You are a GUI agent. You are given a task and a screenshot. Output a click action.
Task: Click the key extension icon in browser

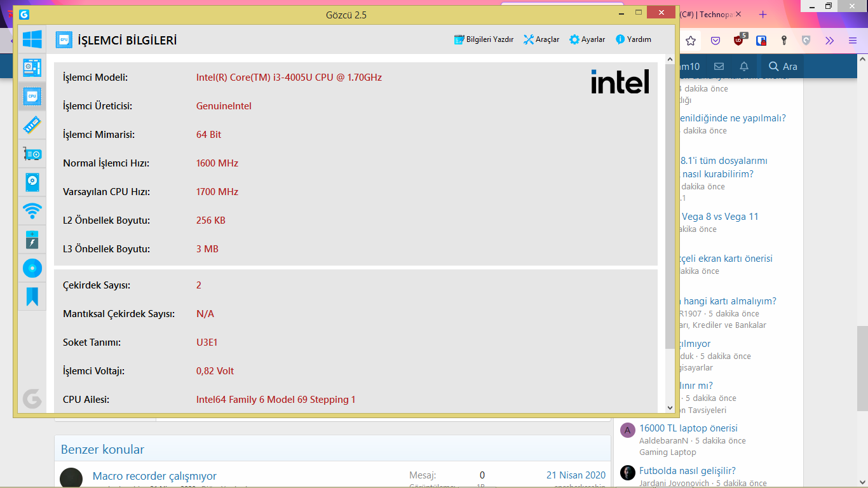tap(784, 41)
